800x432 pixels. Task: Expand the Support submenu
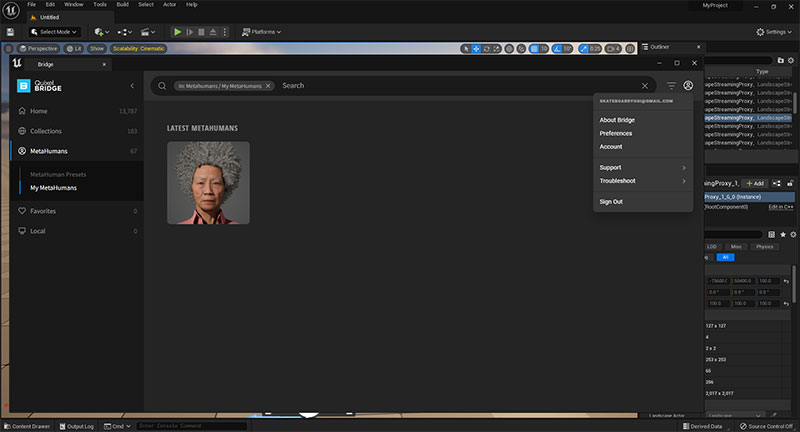[x=643, y=167]
